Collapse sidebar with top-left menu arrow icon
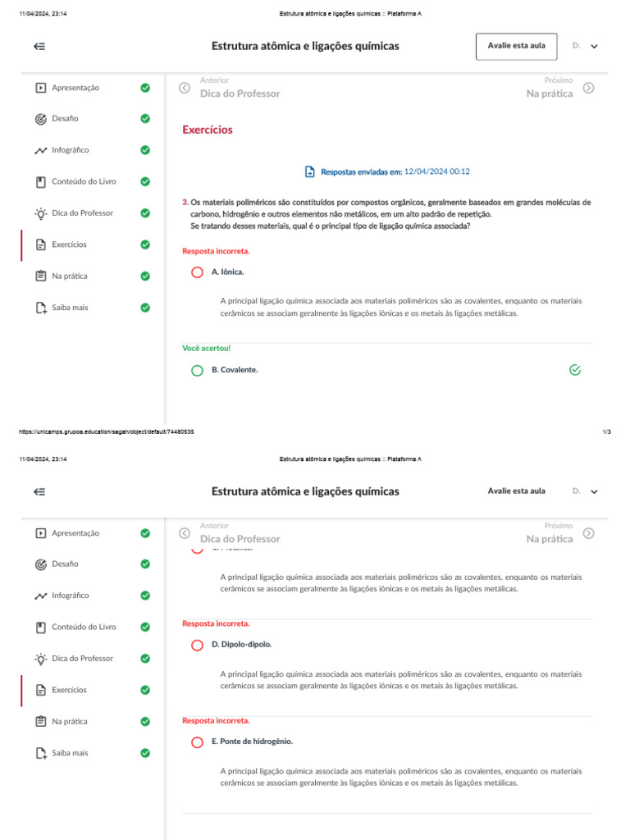 [x=39, y=47]
